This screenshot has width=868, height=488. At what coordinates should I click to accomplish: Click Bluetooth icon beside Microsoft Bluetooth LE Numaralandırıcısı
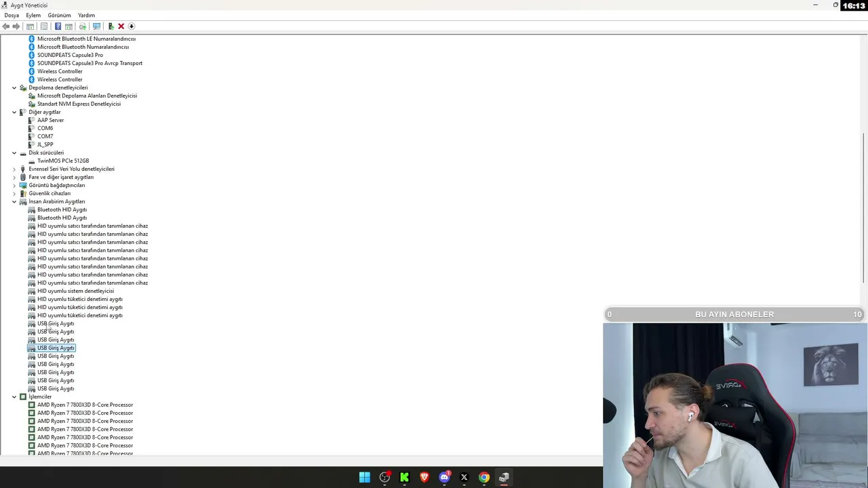click(x=31, y=39)
